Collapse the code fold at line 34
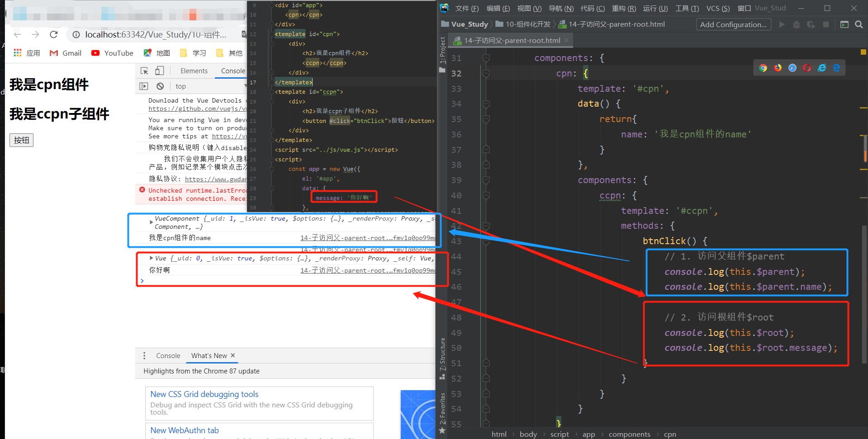The height and width of the screenshot is (439, 868). coord(486,104)
